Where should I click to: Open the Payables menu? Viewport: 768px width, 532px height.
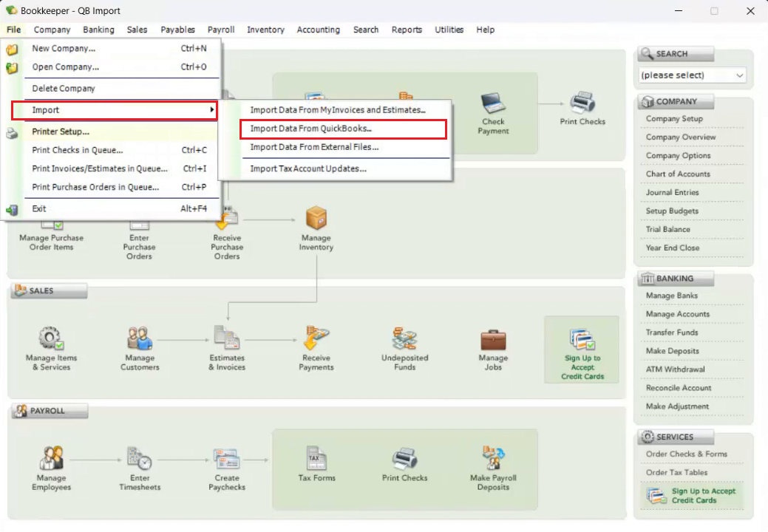pos(178,30)
